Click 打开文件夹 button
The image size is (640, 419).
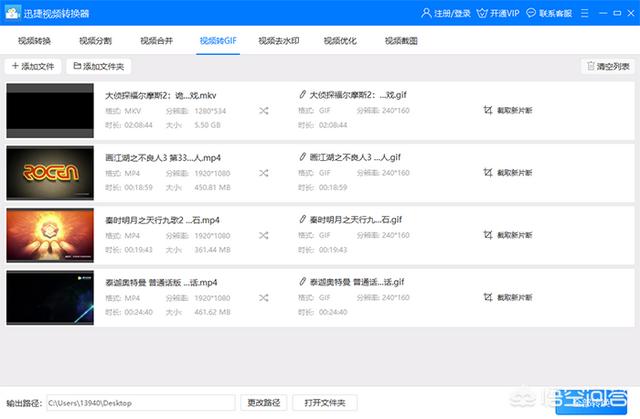[325, 403]
